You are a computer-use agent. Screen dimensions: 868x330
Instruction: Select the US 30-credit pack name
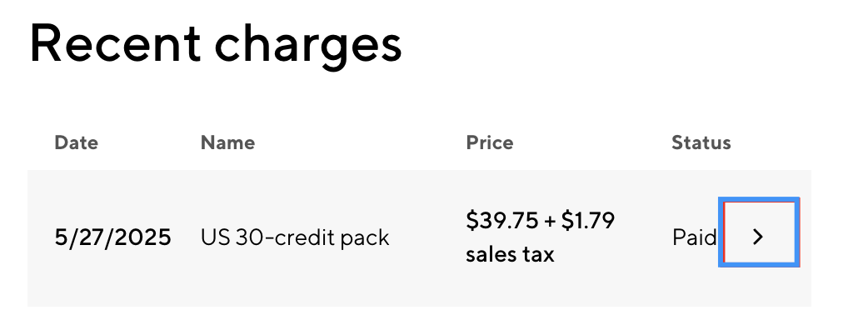coord(295,238)
